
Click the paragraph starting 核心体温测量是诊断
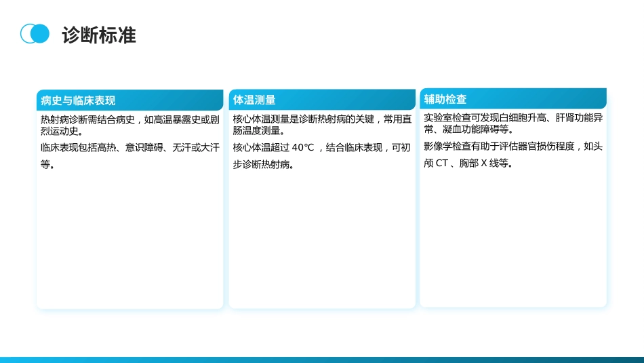tap(322, 125)
